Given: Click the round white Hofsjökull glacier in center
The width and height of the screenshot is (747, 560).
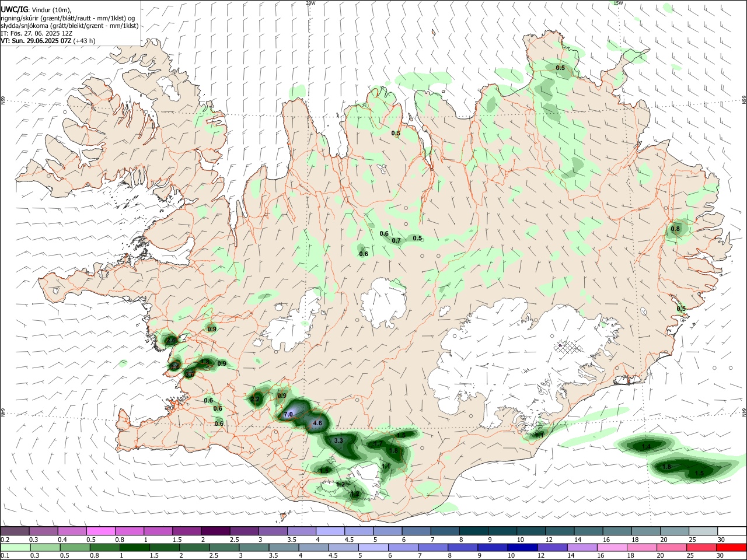Looking at the screenshot, I should 383,302.
